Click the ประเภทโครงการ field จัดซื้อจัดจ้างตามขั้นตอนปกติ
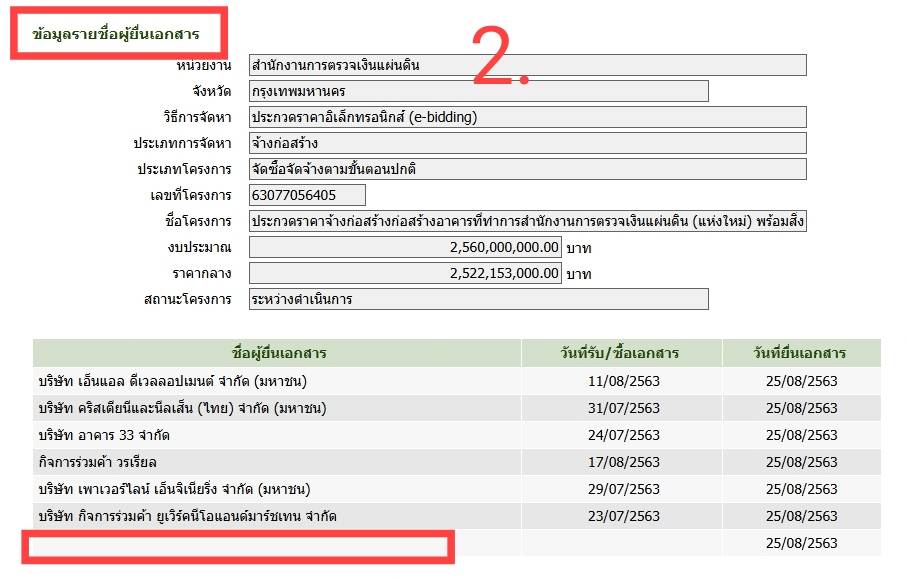This screenshot has height=580, width=908. pos(528,169)
